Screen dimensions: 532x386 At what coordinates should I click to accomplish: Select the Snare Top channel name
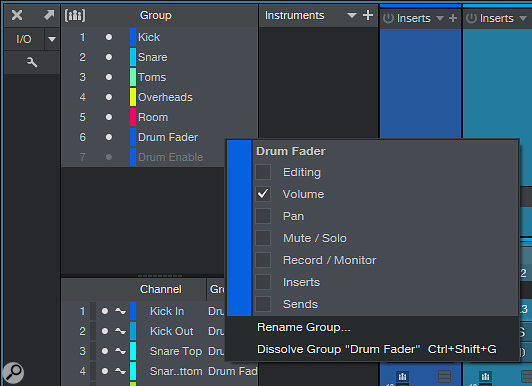(176, 351)
